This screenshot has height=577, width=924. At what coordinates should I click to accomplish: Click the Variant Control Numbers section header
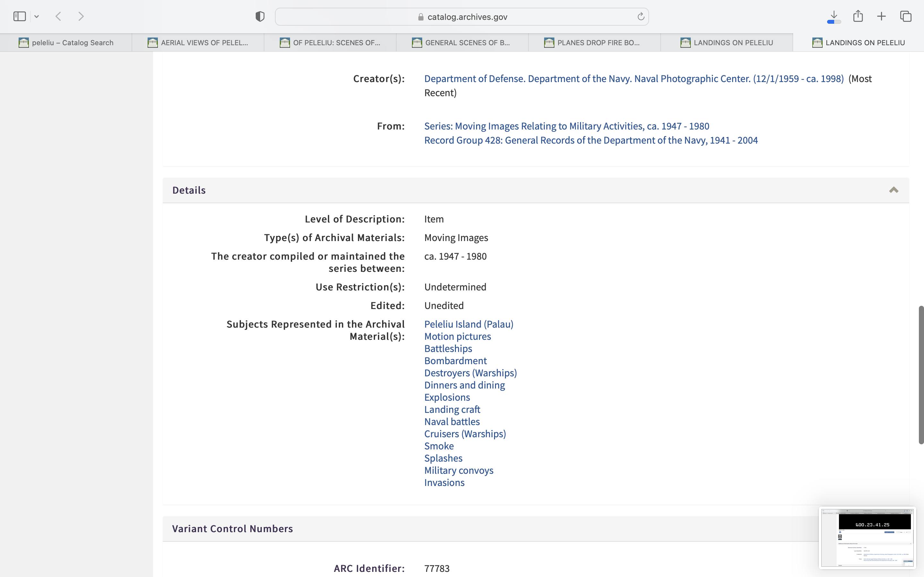[233, 529]
